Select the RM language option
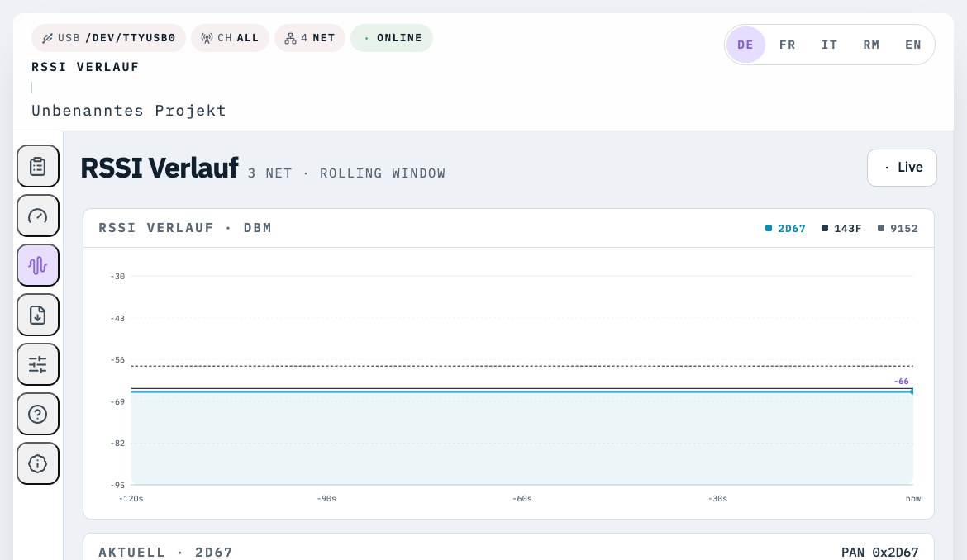Viewport: 967px width, 560px height. (871, 45)
